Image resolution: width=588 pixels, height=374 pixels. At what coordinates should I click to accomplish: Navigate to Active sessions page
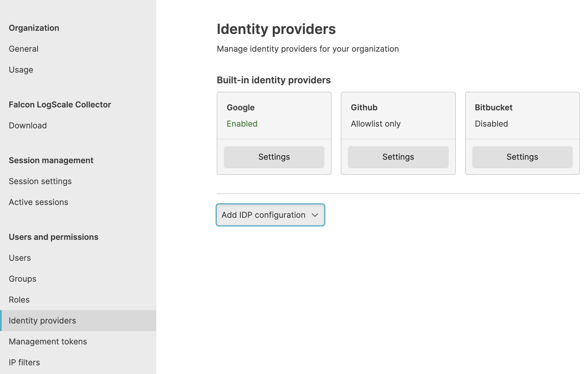38,202
